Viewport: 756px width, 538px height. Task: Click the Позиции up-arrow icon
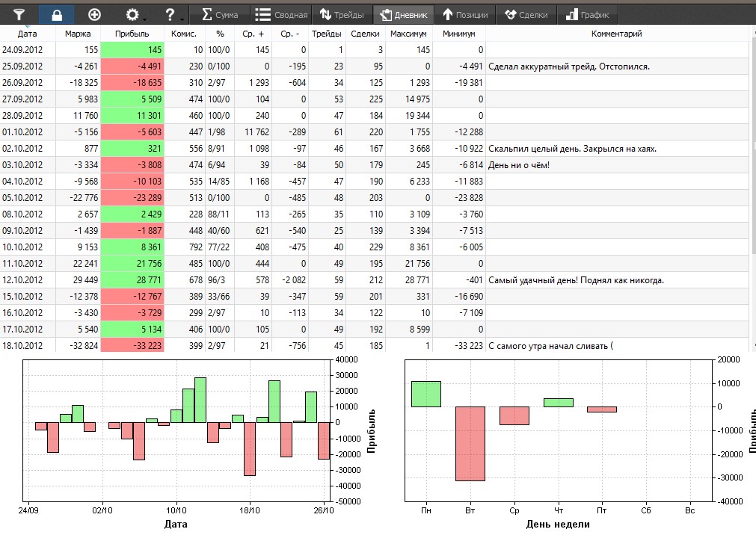448,14
